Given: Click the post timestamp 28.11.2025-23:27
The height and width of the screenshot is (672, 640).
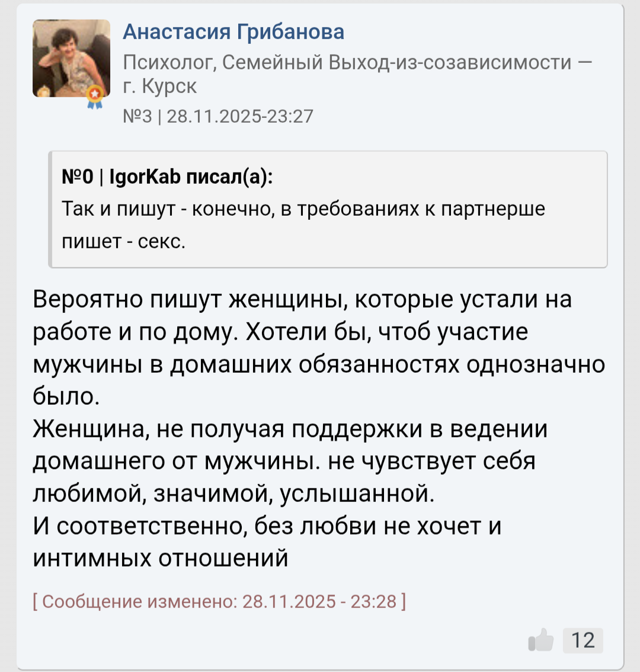Looking at the screenshot, I should click(x=240, y=116).
